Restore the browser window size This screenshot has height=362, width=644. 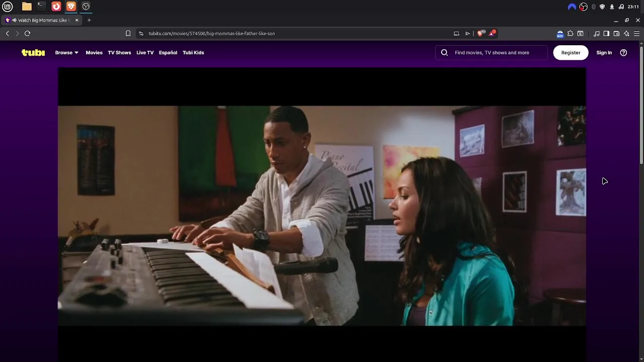(x=627, y=20)
